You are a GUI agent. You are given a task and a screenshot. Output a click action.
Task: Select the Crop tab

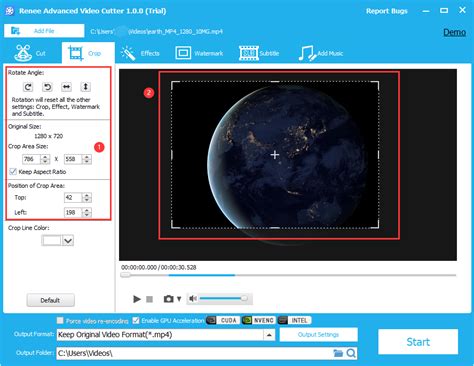[88, 53]
